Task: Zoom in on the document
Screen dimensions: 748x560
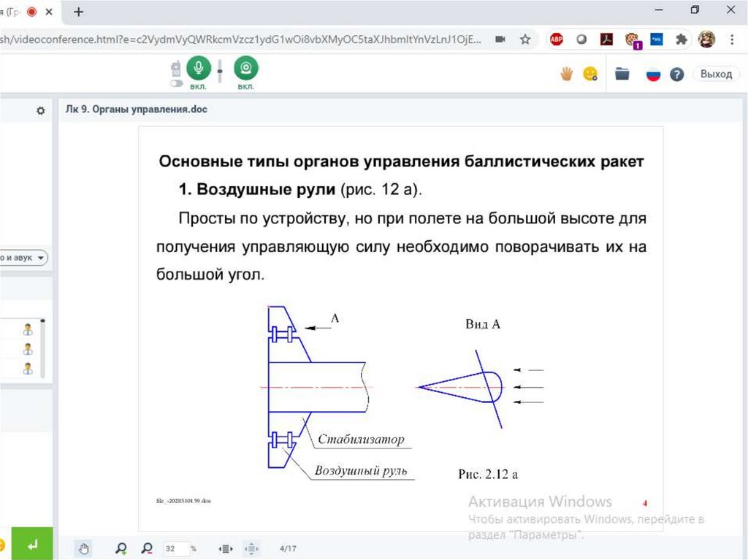Action: [121, 548]
